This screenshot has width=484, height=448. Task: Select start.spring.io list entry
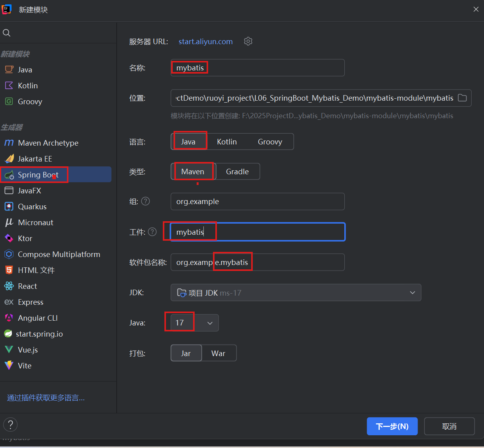coord(56,334)
